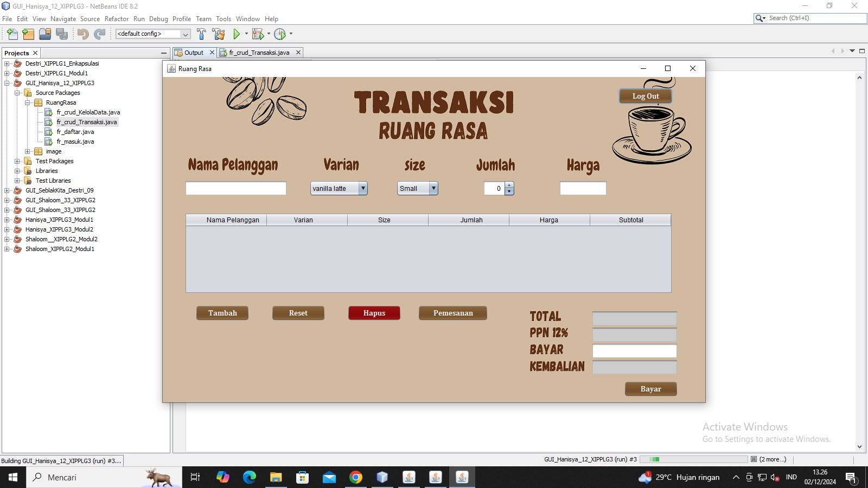Click the Nama Pelanggan text field
Image resolution: width=868 pixels, height=488 pixels.
pos(235,188)
